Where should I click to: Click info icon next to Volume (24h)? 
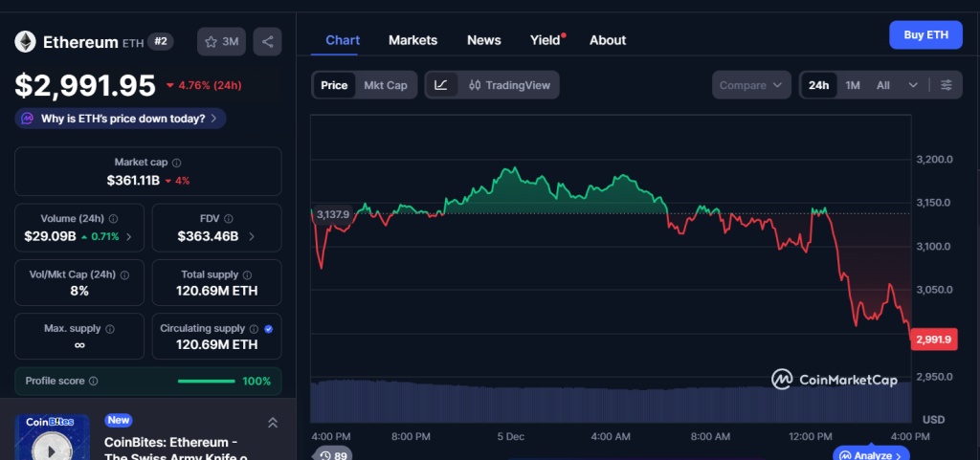[113, 218]
